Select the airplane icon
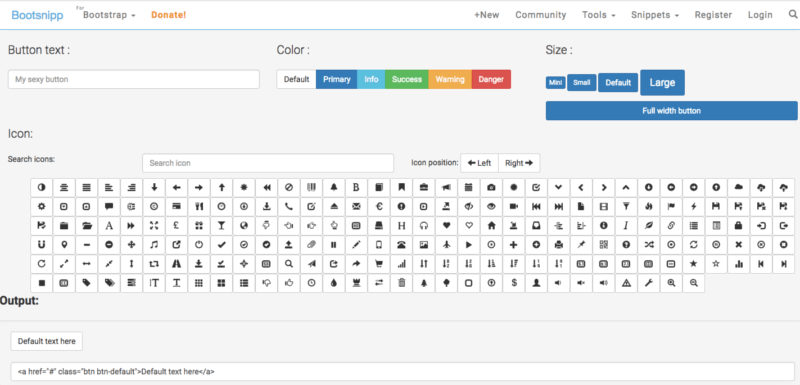The width and height of the screenshot is (800, 385). (x=446, y=245)
